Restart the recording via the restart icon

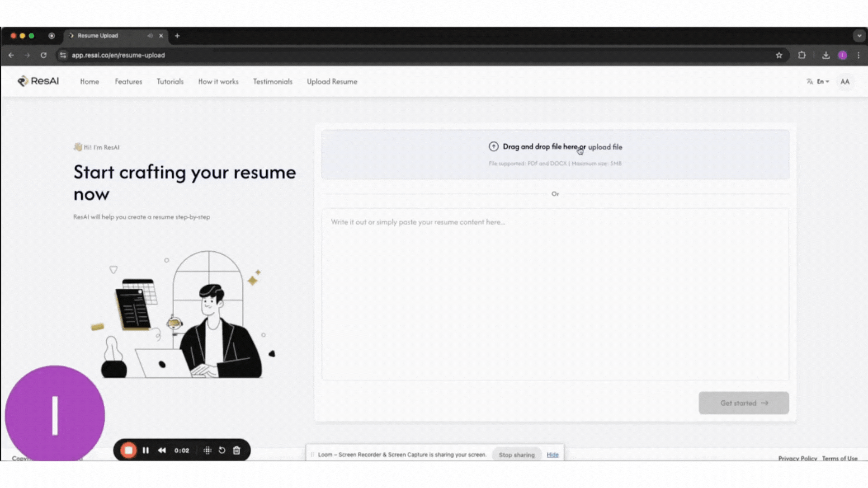click(x=222, y=450)
